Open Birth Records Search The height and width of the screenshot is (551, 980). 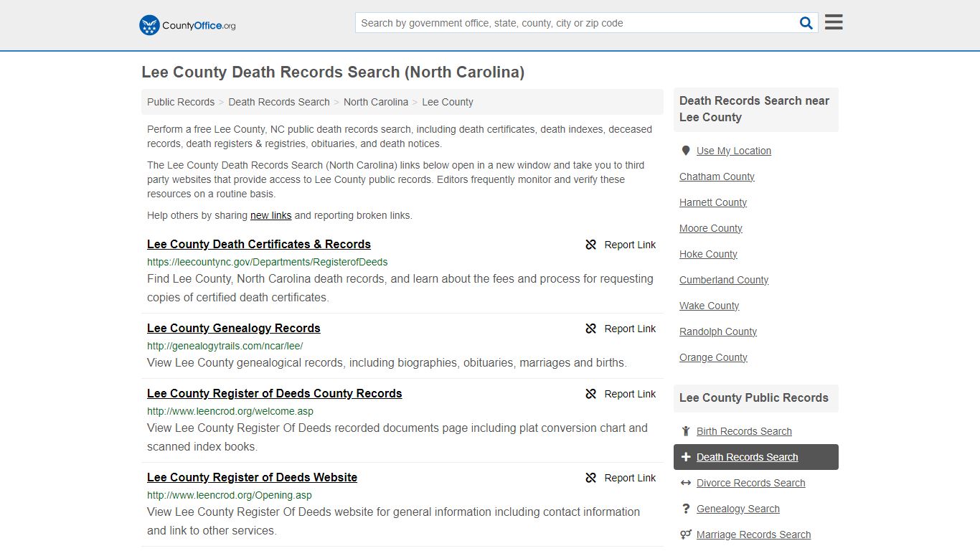coord(744,431)
